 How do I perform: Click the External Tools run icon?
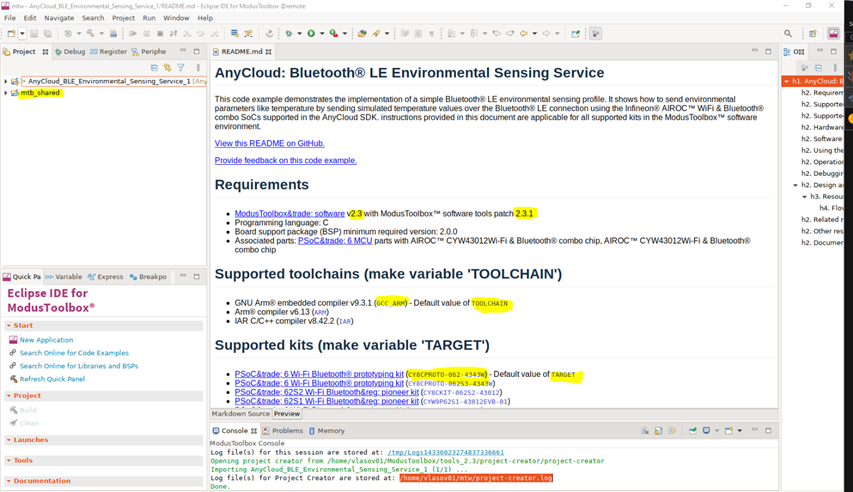(x=334, y=34)
